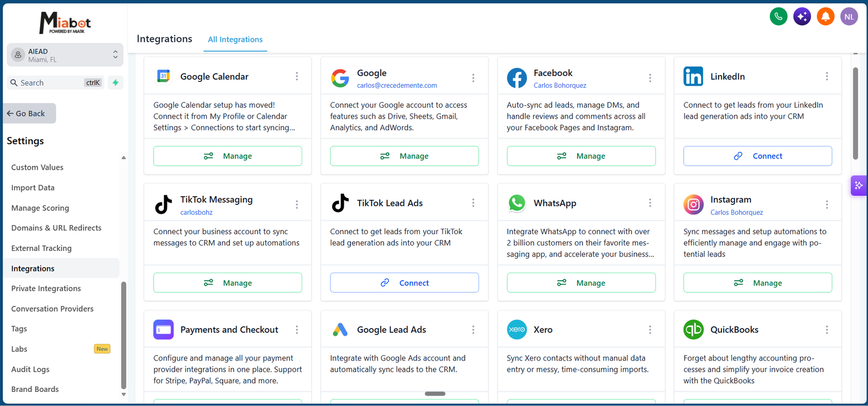This screenshot has width=868, height=406.
Task: Click the carlosbohz TikTok account link
Action: 196,212
